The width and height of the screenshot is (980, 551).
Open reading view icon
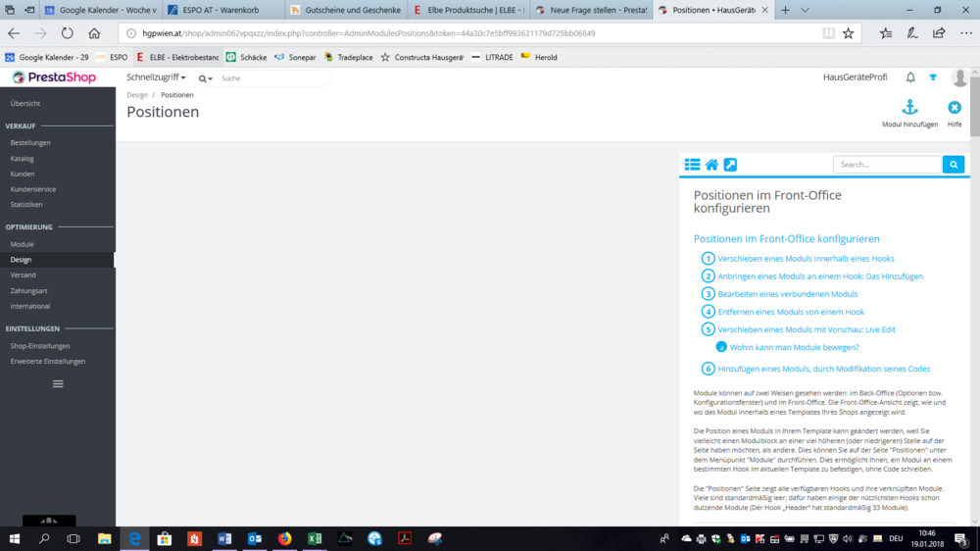[828, 33]
